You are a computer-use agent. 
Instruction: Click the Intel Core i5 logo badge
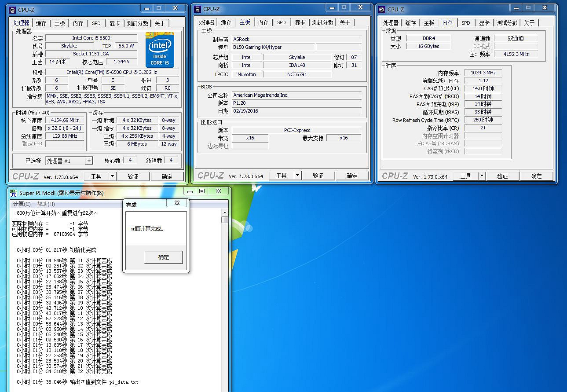pos(160,50)
